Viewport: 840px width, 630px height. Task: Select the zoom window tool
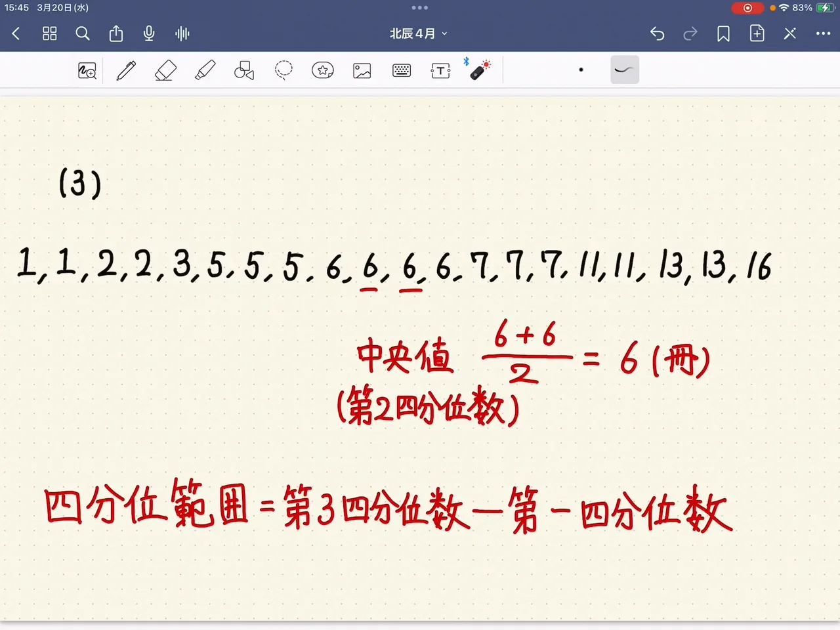87,70
